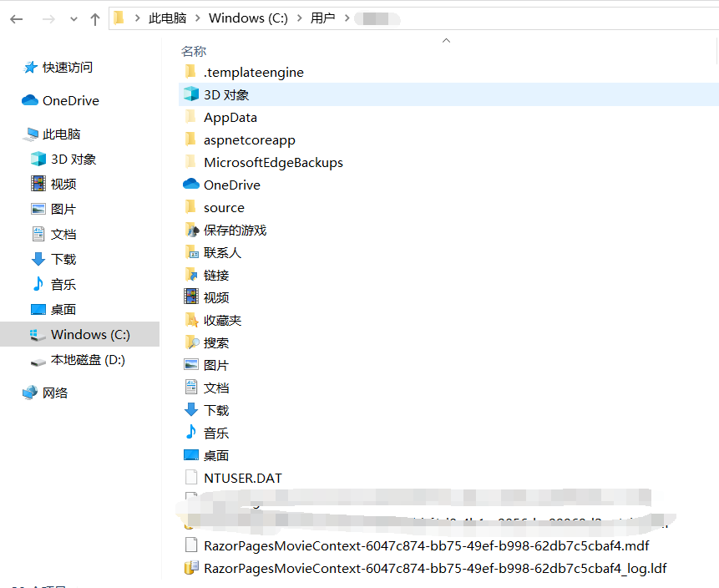
Task: Select the 图片 folder in file list
Action: [x=216, y=366]
